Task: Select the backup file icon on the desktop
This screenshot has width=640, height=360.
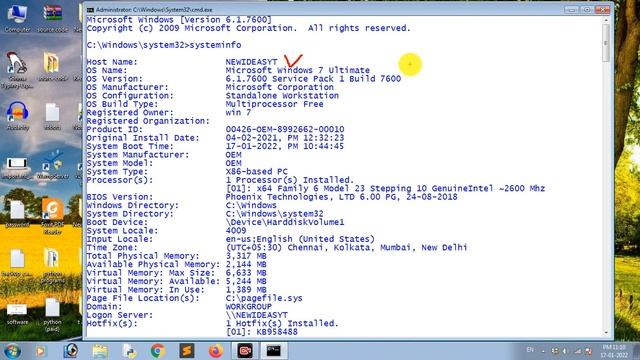Action: [x=17, y=262]
